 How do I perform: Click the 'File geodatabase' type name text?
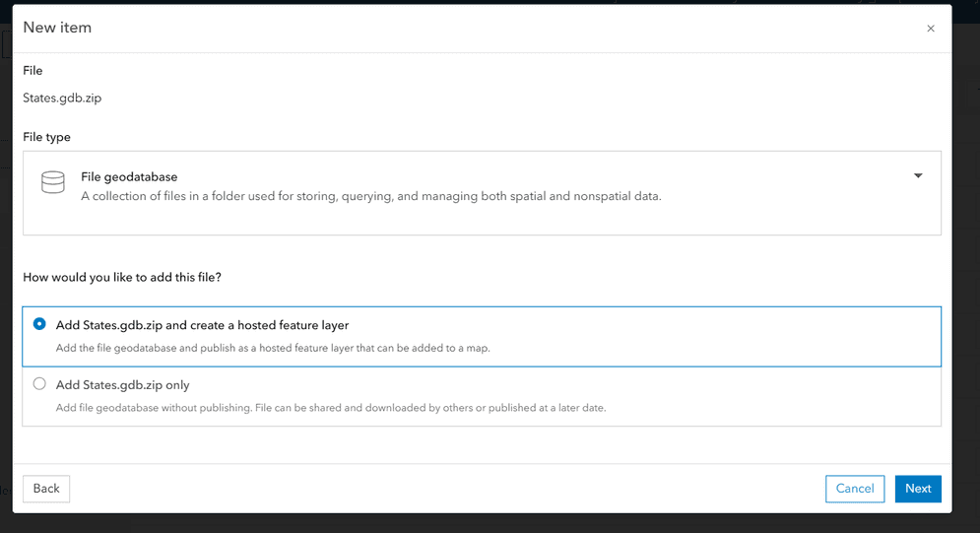129,177
